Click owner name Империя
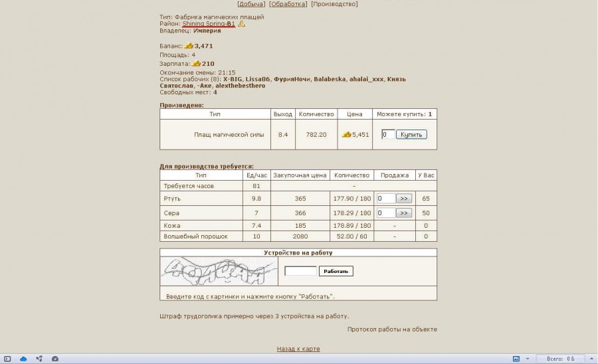Screen dimensions: 598x364 coord(207,31)
